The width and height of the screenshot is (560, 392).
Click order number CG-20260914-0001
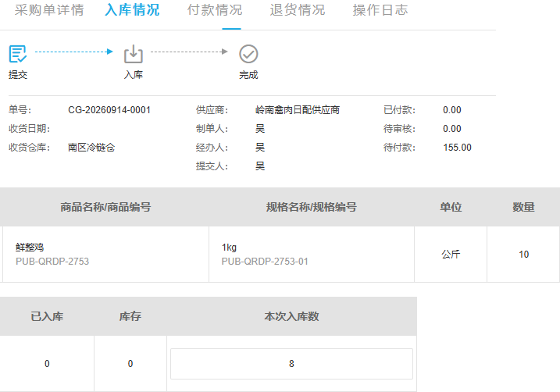tap(109, 110)
